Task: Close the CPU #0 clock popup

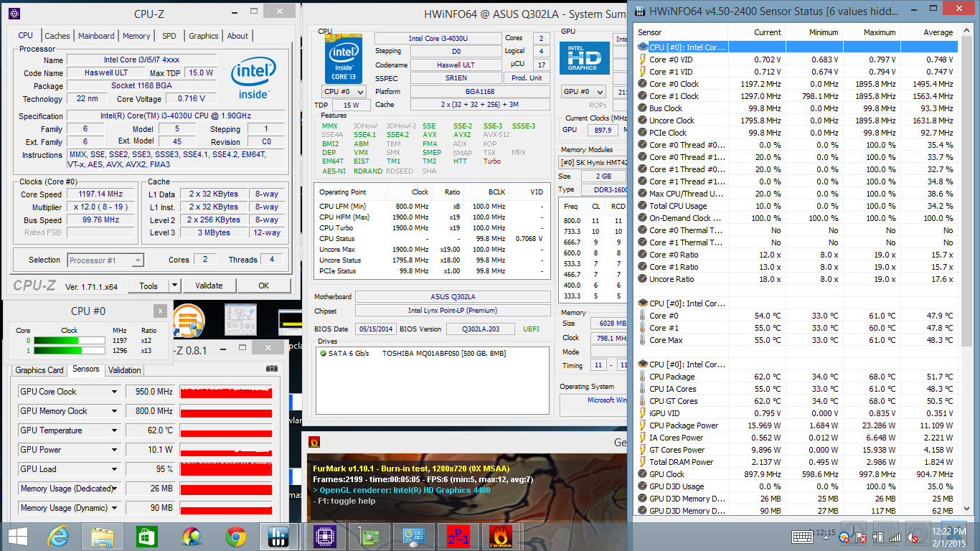Action: 160,311
